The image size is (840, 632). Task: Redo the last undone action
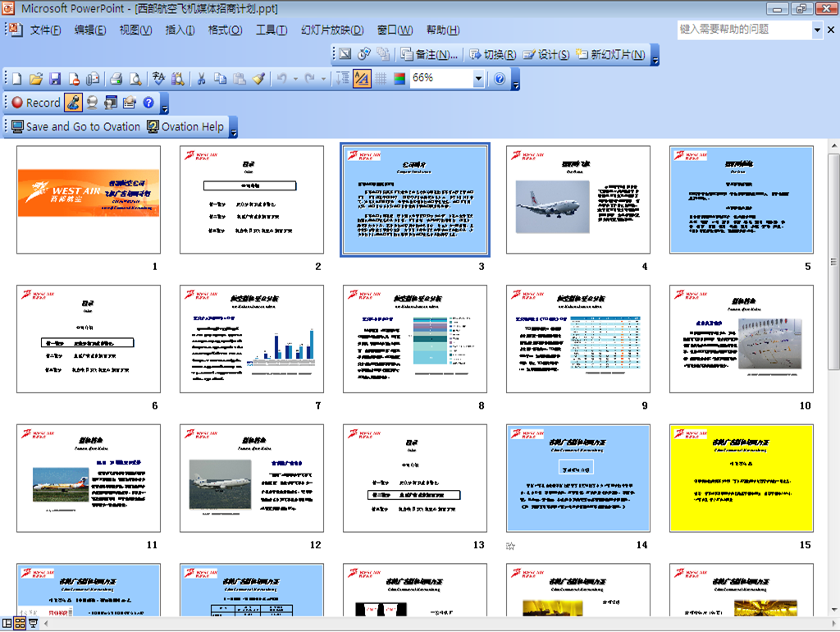pyautogui.click(x=309, y=79)
